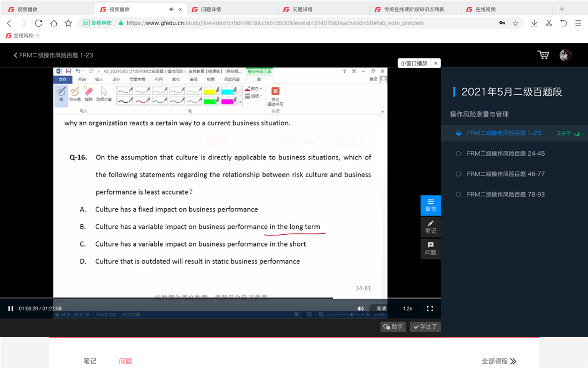Viewport: 588px width, 368px height.
Task: Pick the cyan highlighter pen swatch
Action: pos(229,91)
